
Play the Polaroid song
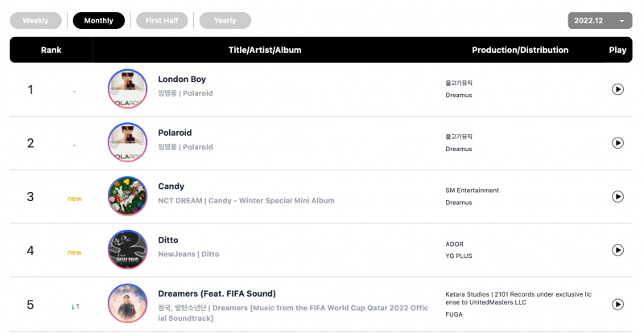[617, 143]
